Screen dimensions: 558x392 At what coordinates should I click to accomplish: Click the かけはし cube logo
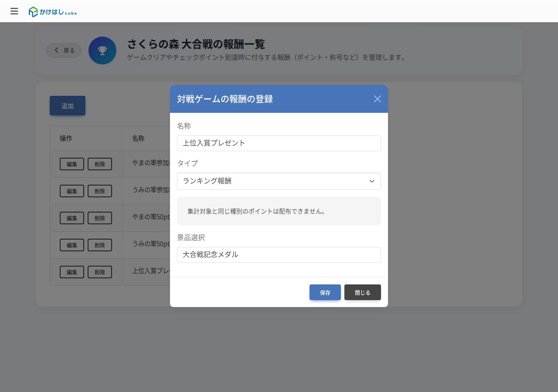click(53, 12)
